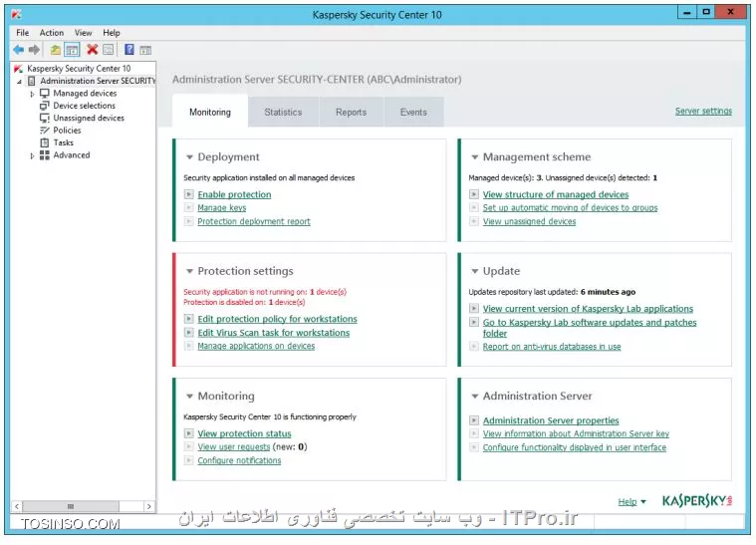Click the Managed devices monitor icon

point(45,93)
